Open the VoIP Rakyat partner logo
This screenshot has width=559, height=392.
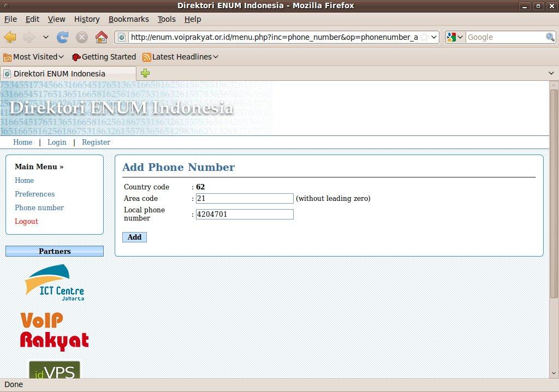[x=54, y=331]
